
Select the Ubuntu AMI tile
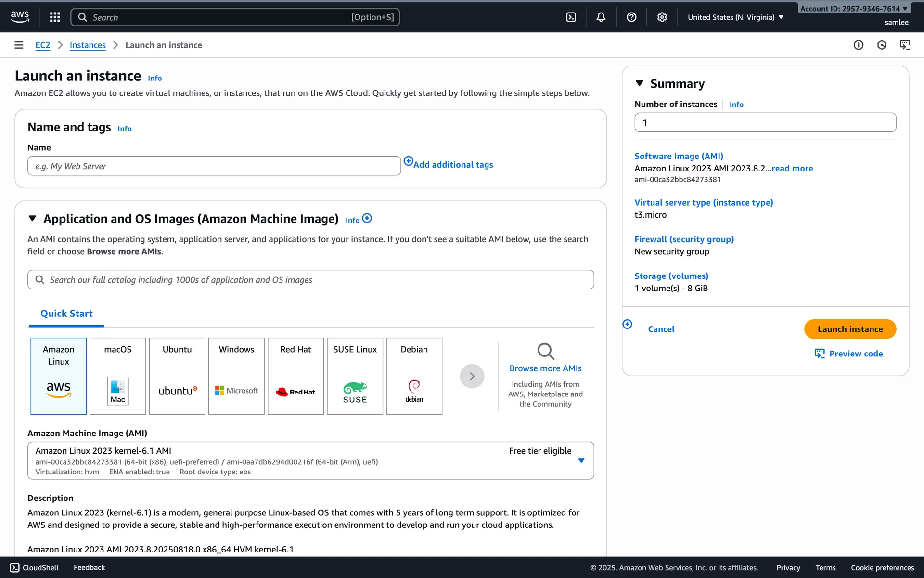[177, 376]
